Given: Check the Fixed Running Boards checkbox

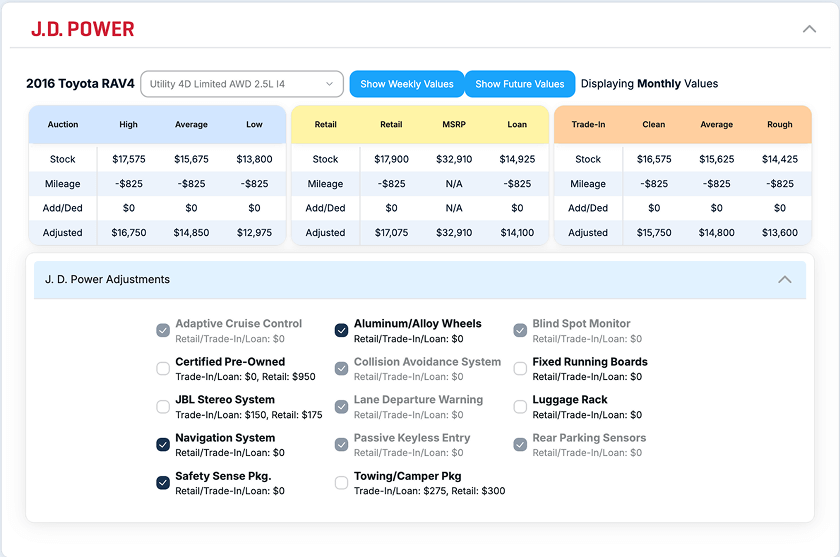Looking at the screenshot, I should tap(520, 368).
